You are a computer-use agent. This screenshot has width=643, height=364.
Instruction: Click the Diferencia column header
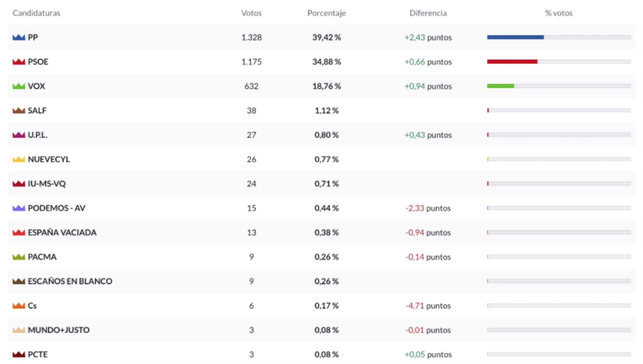428,13
